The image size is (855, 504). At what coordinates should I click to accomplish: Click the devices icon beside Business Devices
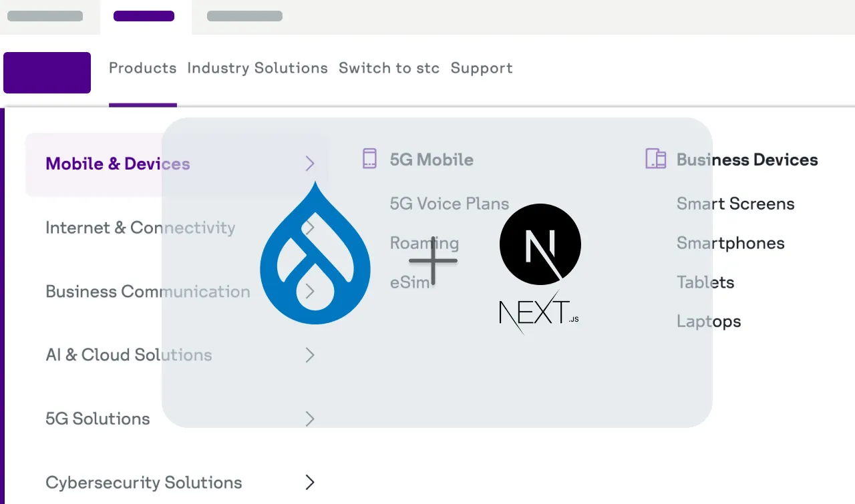(x=655, y=158)
